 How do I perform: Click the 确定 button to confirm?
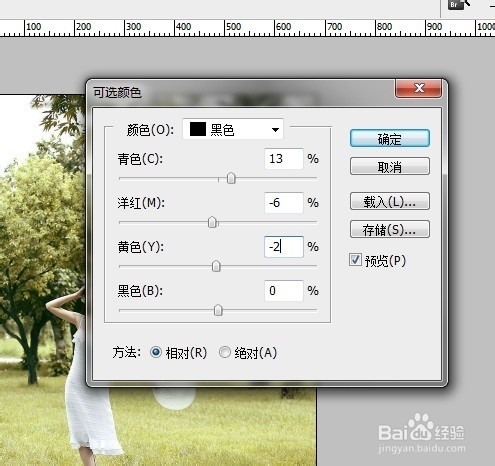pyautogui.click(x=390, y=138)
